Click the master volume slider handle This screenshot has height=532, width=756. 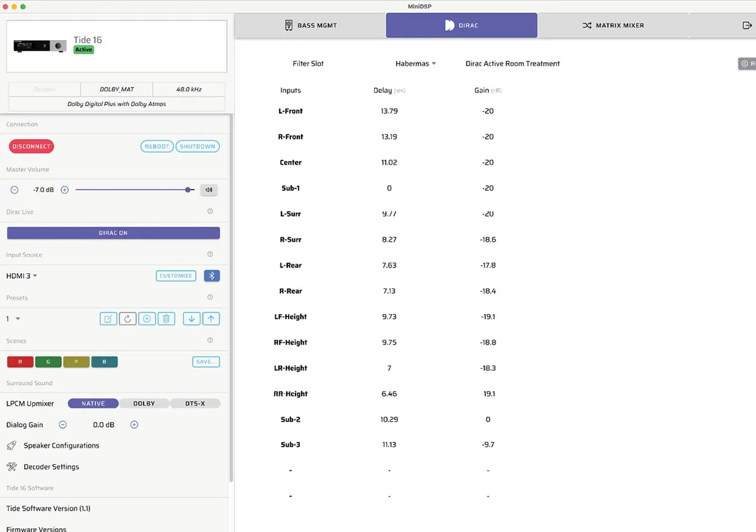[x=188, y=190]
